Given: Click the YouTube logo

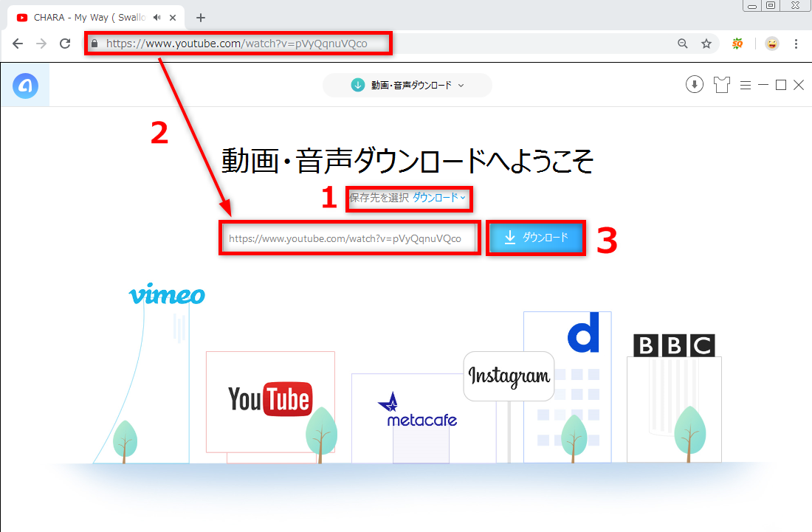Looking at the screenshot, I should 269,399.
